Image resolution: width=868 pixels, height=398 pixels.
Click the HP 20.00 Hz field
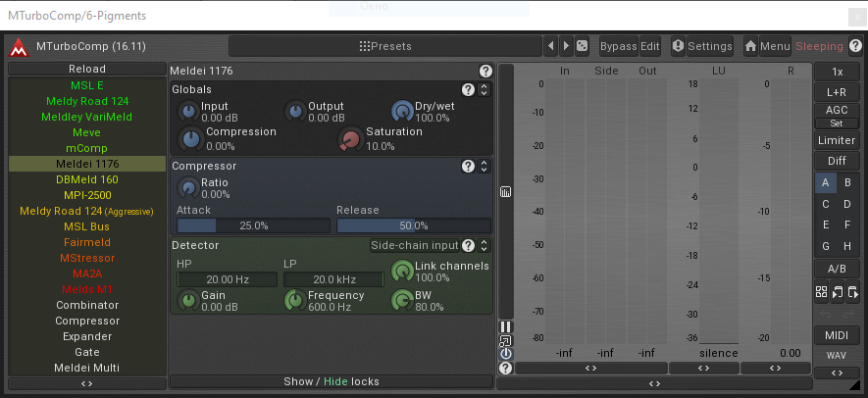pos(226,279)
